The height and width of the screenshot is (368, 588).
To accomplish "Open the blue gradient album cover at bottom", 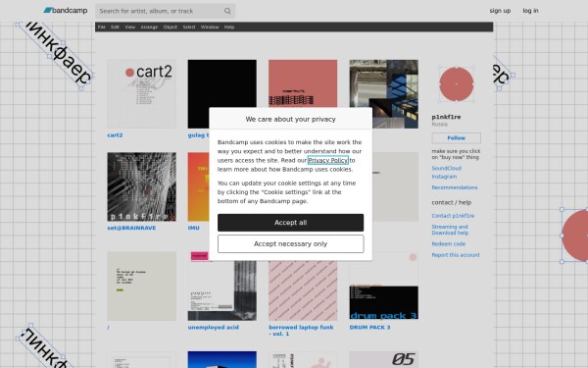I will (222, 360).
